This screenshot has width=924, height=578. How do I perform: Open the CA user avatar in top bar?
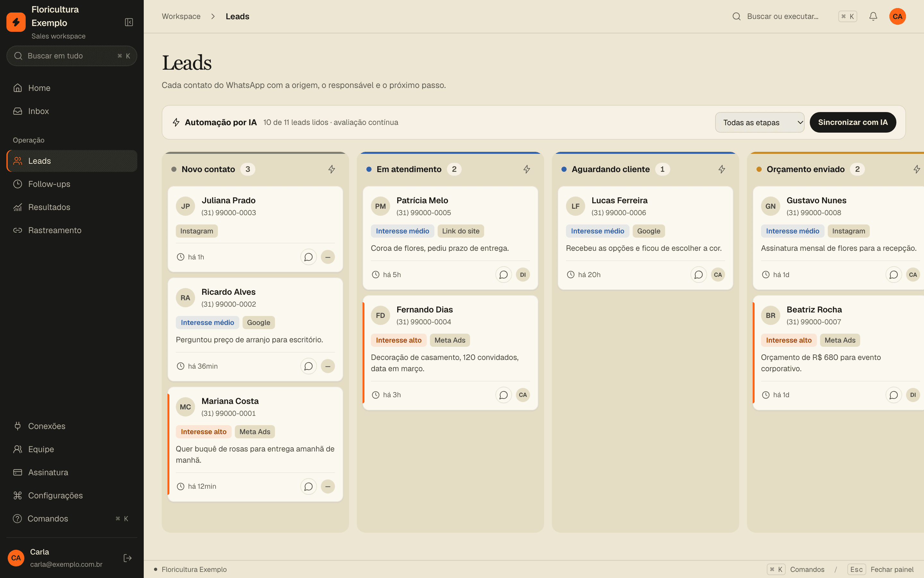tap(897, 16)
